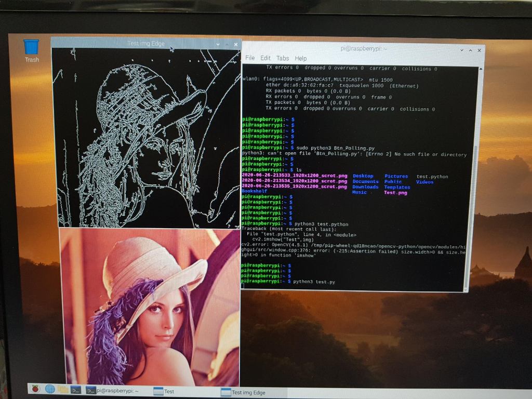Click 'Bookshelf' in the ls output
The height and width of the screenshot is (399, 532).
click(255, 191)
